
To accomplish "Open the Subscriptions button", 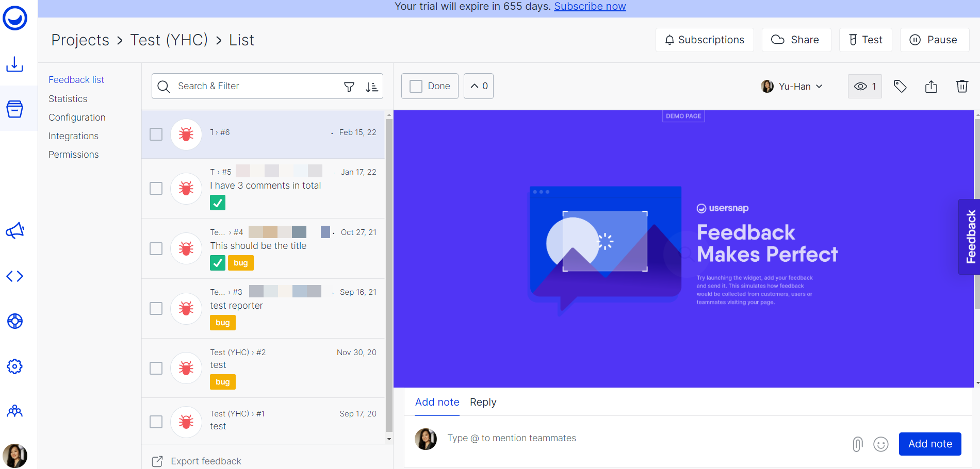I will tap(705, 40).
